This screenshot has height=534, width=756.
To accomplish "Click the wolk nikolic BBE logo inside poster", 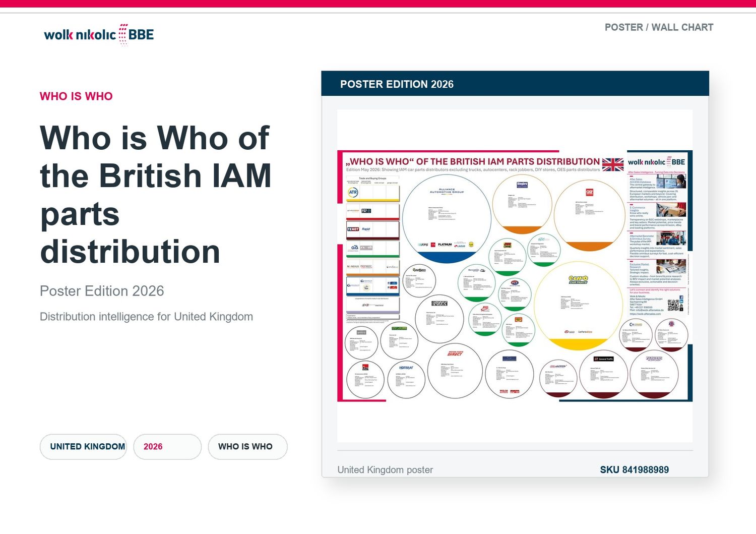I will coord(657,162).
